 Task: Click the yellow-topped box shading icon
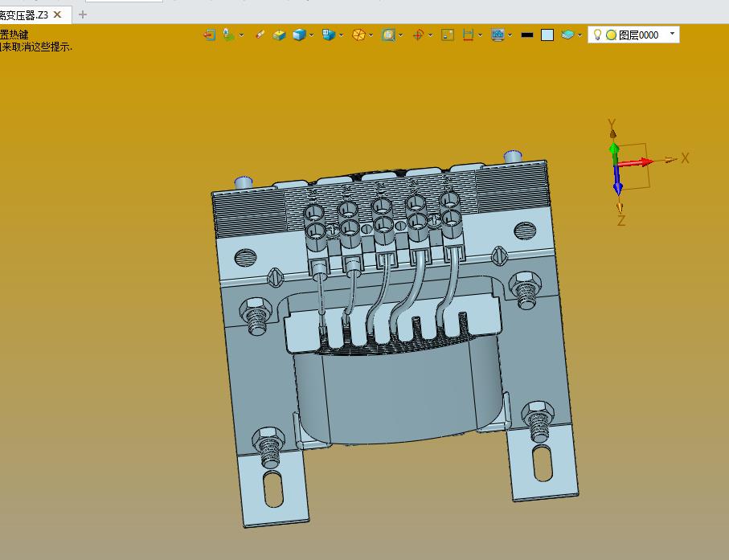(279, 35)
